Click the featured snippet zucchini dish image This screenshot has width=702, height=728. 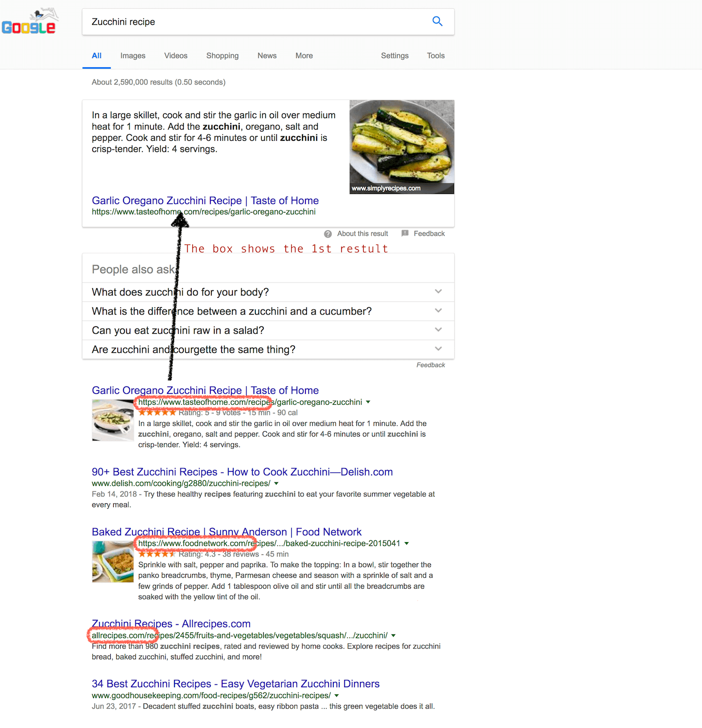pos(402,147)
